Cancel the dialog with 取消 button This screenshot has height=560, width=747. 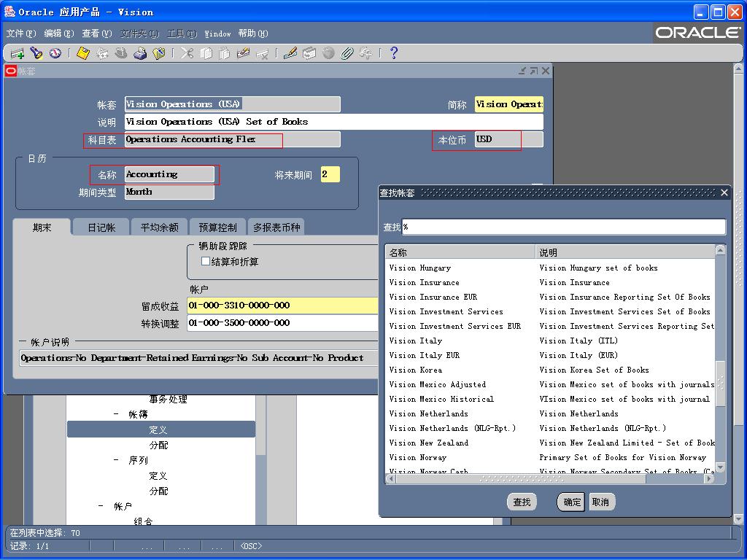coord(600,502)
